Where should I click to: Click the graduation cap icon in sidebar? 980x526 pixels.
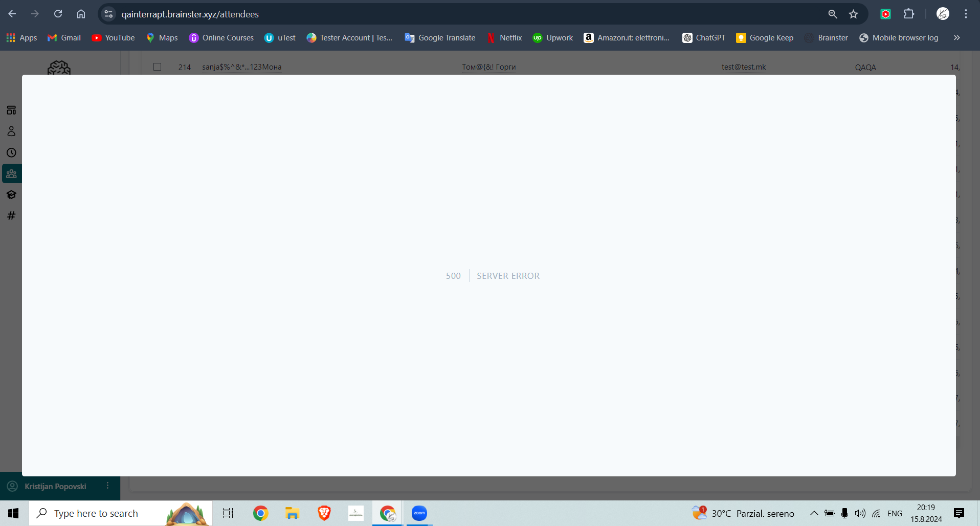tap(11, 195)
